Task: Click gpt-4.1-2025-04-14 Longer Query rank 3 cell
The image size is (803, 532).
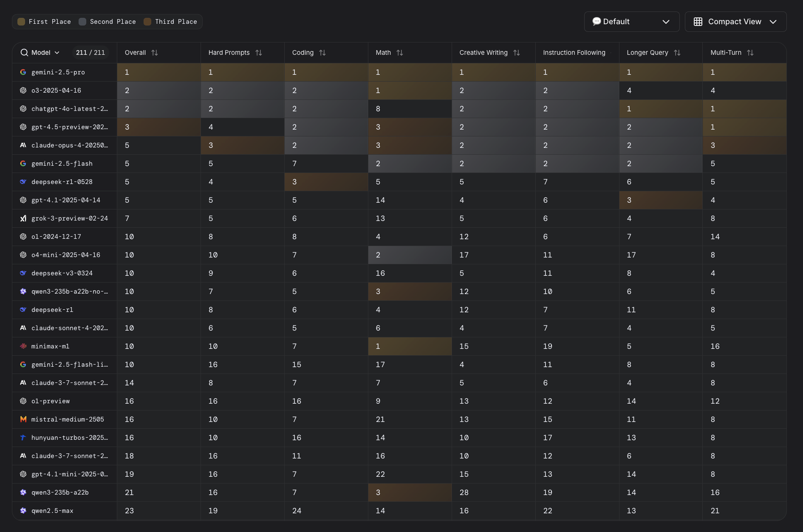Action: [661, 200]
